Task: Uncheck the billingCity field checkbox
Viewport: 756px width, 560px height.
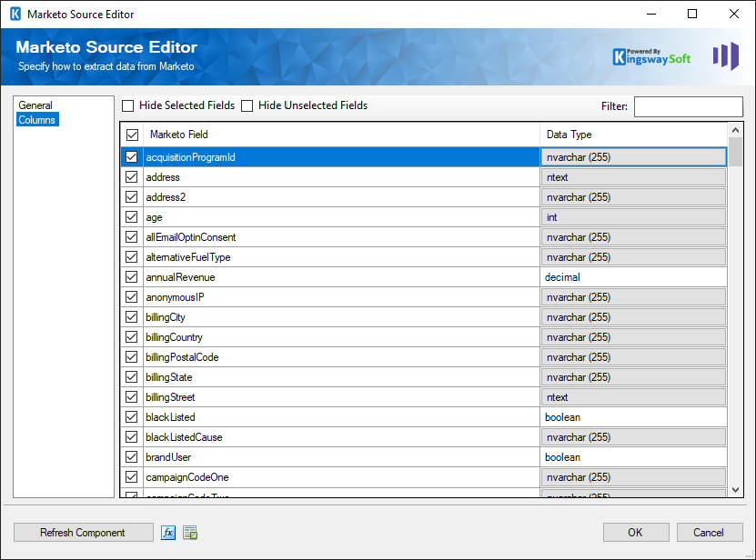Action: click(131, 317)
